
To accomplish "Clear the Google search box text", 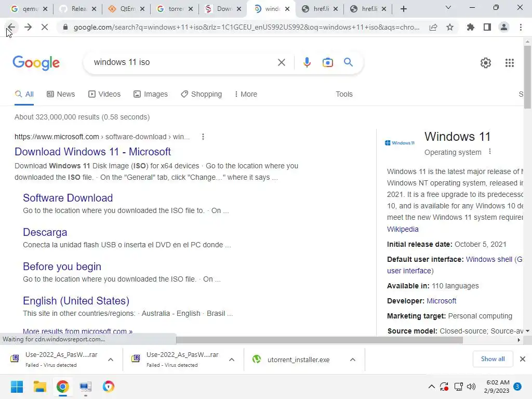I will click(x=281, y=62).
